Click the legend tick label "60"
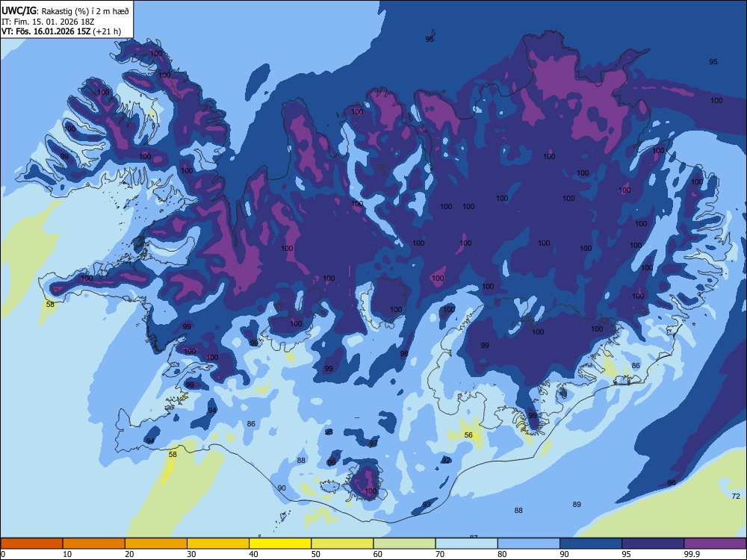The image size is (747, 560). point(378,554)
